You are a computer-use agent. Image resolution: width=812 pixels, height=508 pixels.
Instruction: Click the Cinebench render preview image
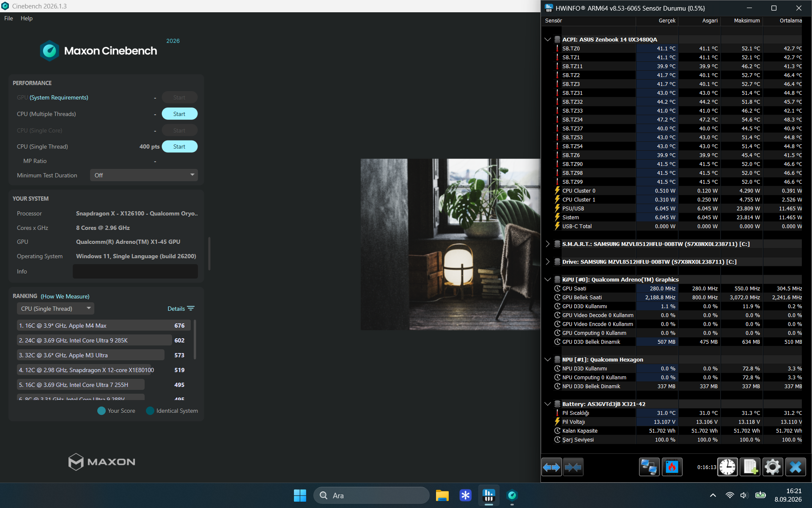(x=450, y=244)
